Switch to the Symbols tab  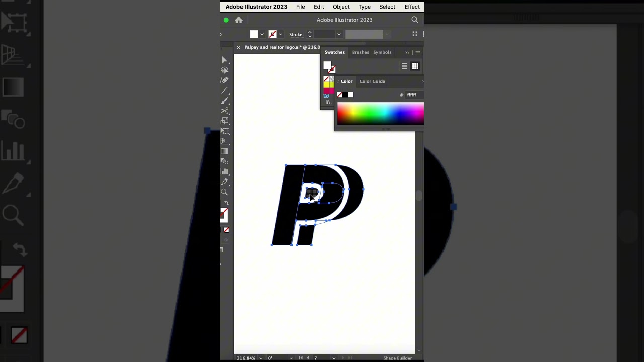[x=382, y=52]
